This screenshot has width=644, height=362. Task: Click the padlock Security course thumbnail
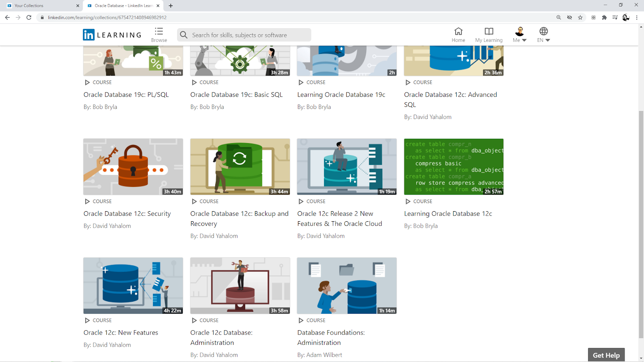[133, 167]
